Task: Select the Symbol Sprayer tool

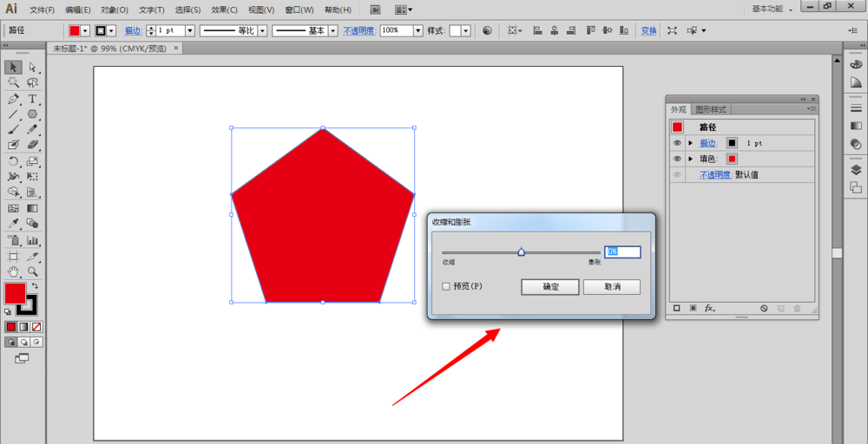Action: click(14, 240)
